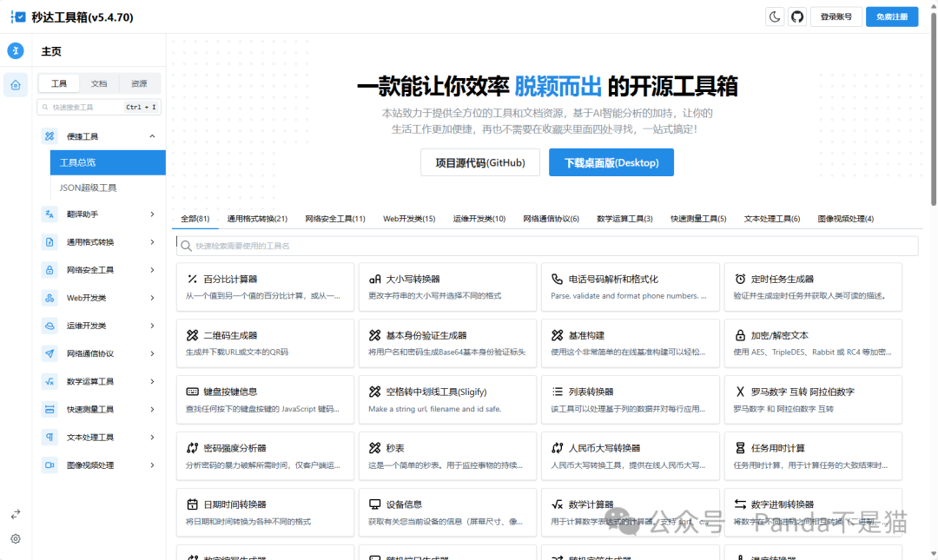Click the 列表转换器 list icon

pyautogui.click(x=557, y=392)
